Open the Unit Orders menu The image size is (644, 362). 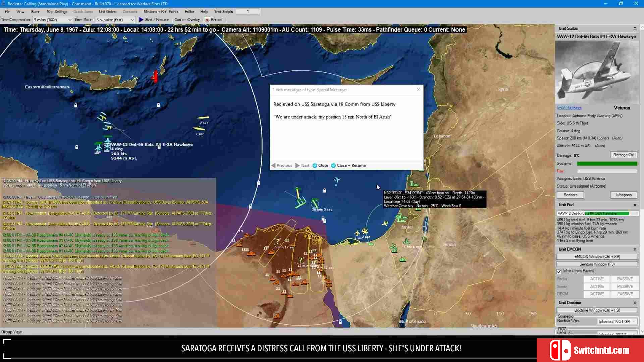click(108, 11)
